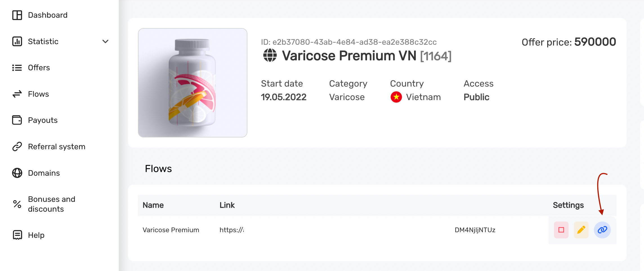Click the flow link URL
The width and height of the screenshot is (644, 271).
(x=232, y=230)
